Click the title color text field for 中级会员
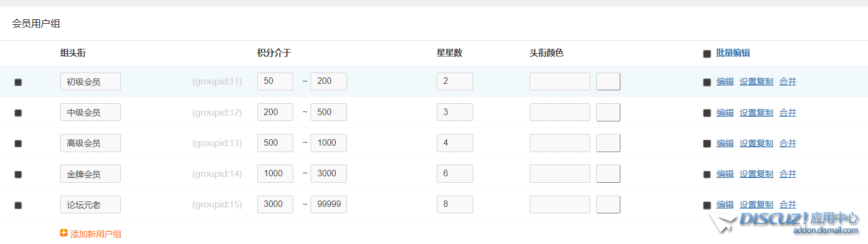This screenshot has height=244, width=868. point(559,112)
